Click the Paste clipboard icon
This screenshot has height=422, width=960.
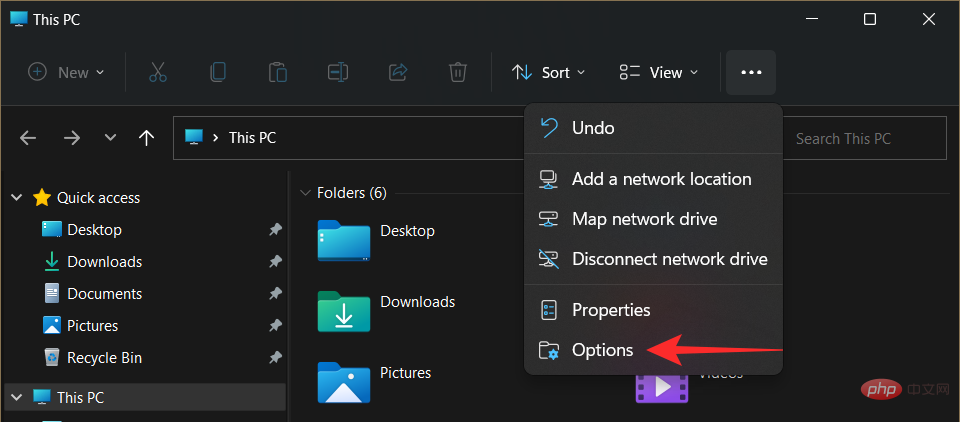click(x=278, y=72)
